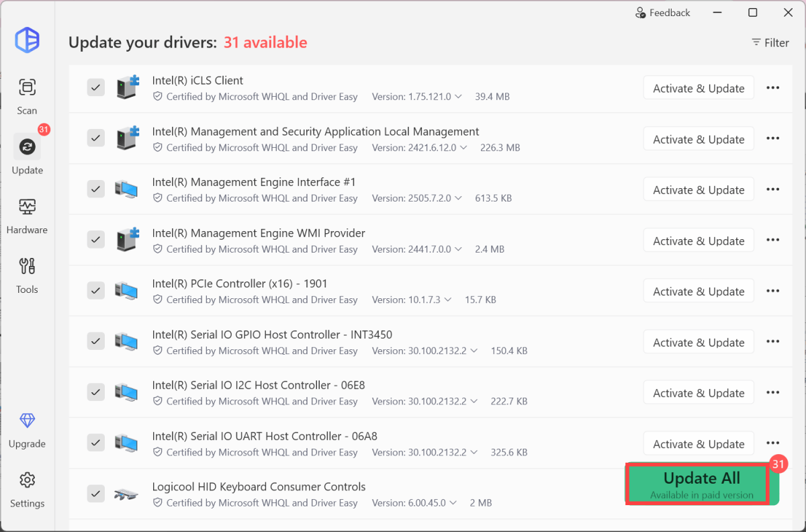Open Settings gear icon

[27, 481]
